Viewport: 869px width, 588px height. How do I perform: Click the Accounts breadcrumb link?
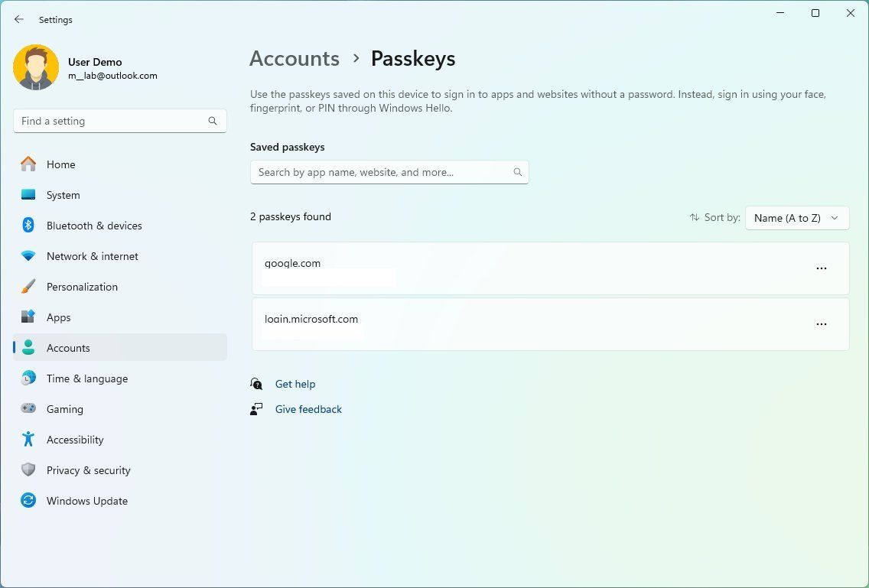[x=295, y=58]
